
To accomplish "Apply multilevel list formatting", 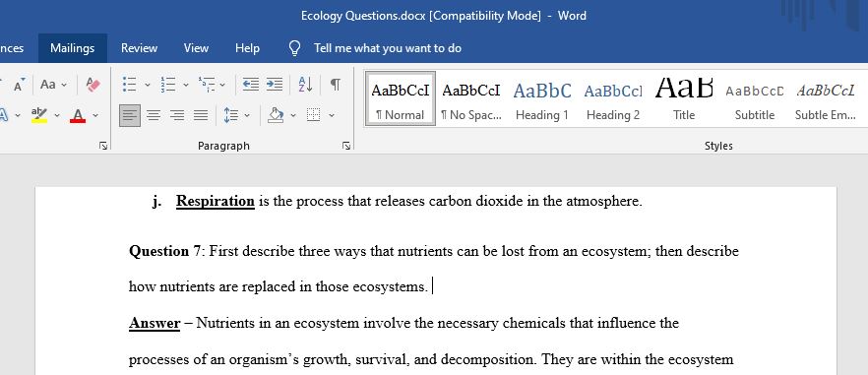I will (207, 85).
